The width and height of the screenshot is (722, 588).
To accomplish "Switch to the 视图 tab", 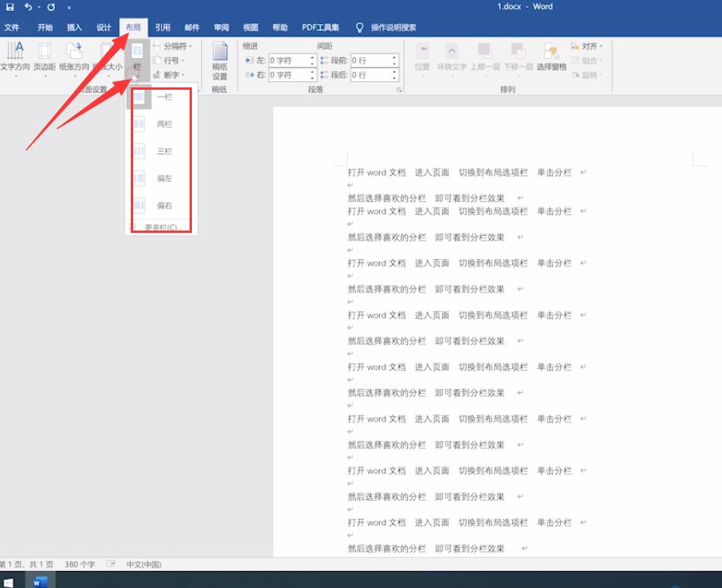I will click(x=251, y=28).
